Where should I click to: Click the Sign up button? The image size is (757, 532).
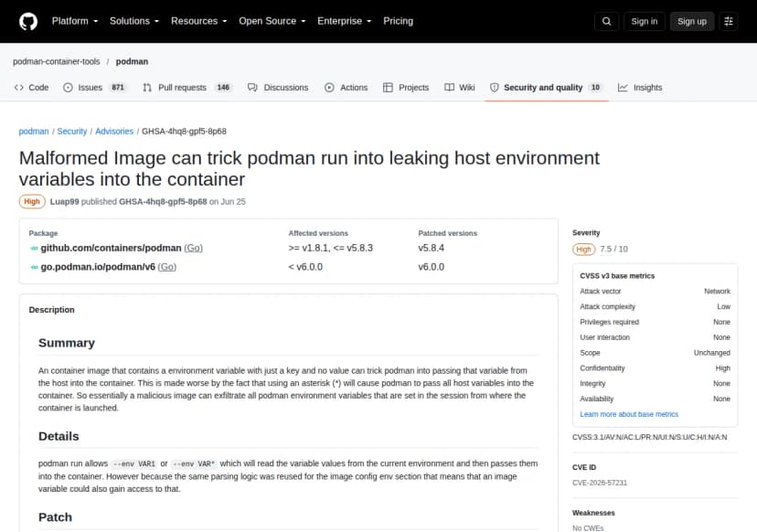(691, 21)
